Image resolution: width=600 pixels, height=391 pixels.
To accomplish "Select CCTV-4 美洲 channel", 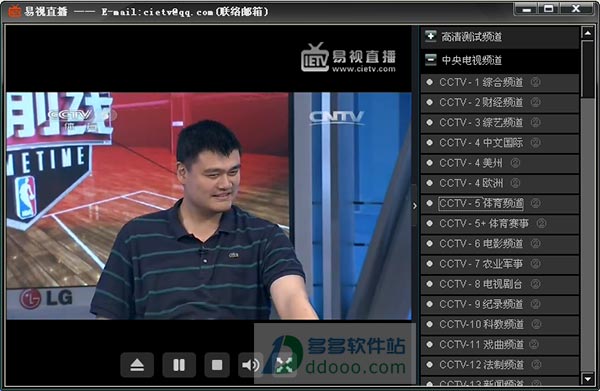I will (x=500, y=163).
